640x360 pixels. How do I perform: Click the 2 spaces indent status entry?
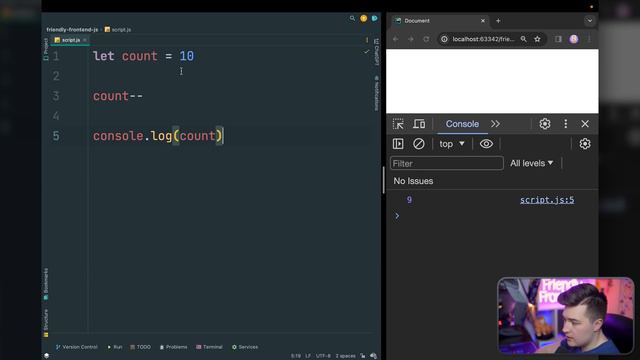[345, 356]
